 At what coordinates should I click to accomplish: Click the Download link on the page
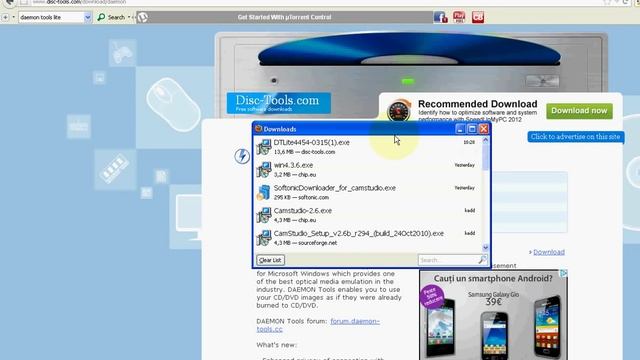[x=549, y=252]
